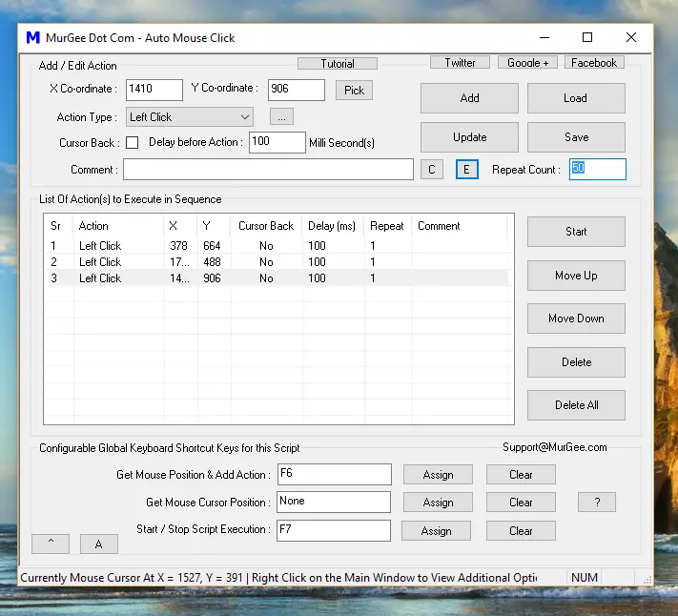Click the Pick coordinate button

pos(354,91)
